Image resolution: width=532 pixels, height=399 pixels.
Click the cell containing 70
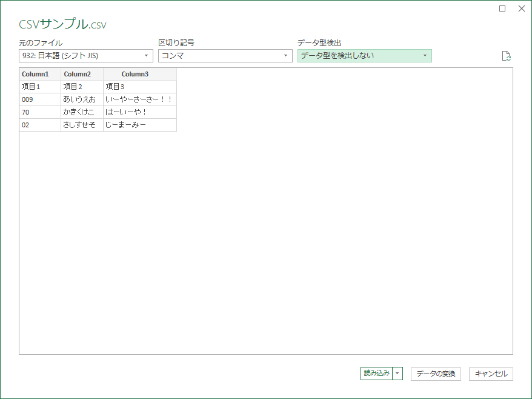(40, 112)
